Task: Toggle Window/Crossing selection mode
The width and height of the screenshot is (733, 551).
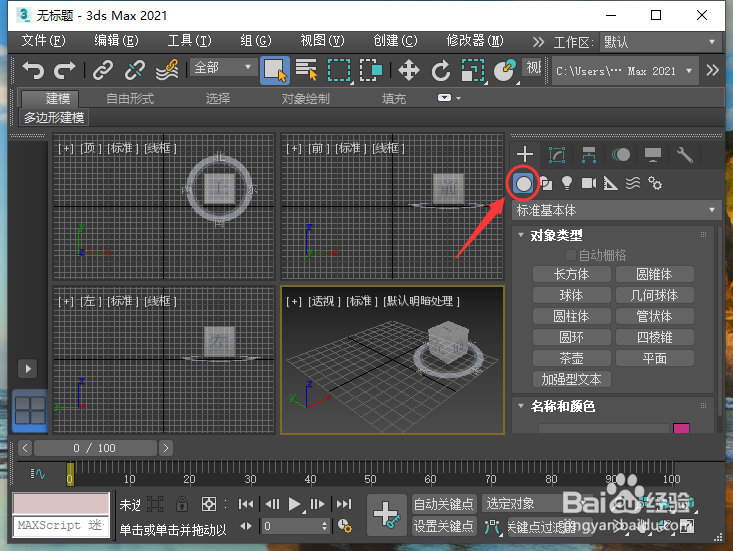Action: coord(371,70)
